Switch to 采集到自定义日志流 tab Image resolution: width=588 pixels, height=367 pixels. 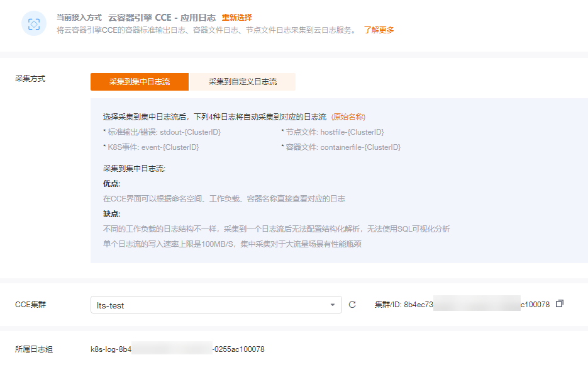click(243, 82)
